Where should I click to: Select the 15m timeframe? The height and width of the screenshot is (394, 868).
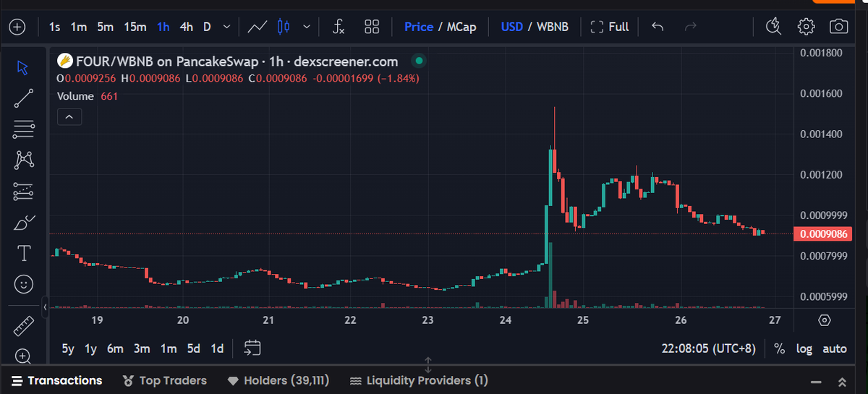click(135, 27)
